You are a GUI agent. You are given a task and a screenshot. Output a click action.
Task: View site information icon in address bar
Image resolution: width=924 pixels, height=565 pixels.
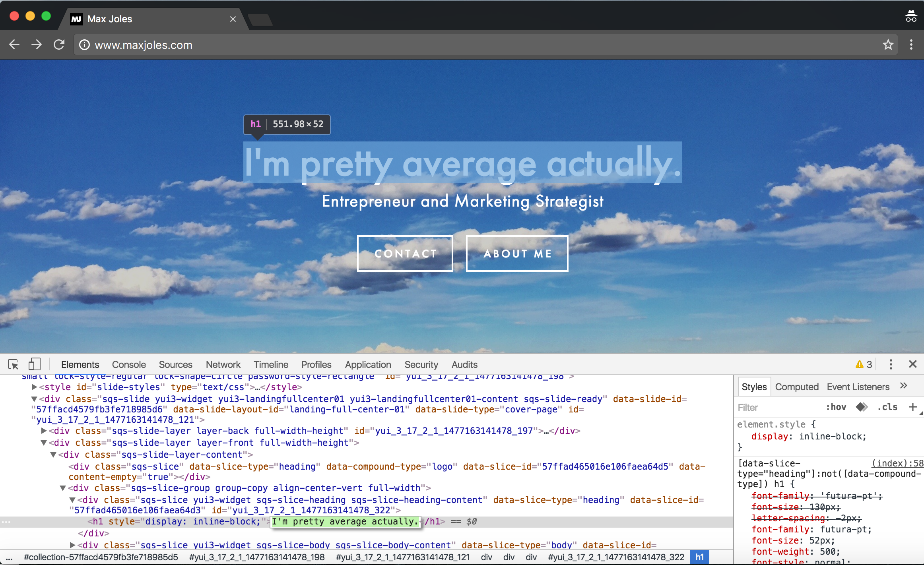[x=84, y=45]
